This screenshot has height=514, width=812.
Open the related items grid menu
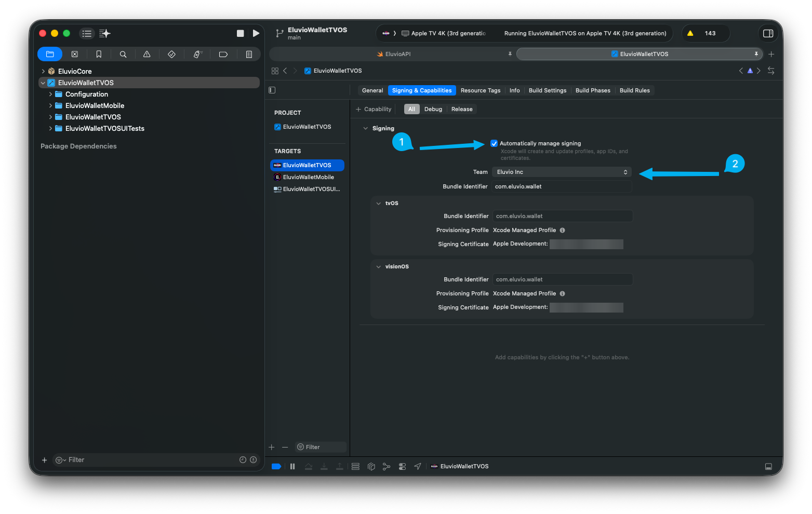275,71
